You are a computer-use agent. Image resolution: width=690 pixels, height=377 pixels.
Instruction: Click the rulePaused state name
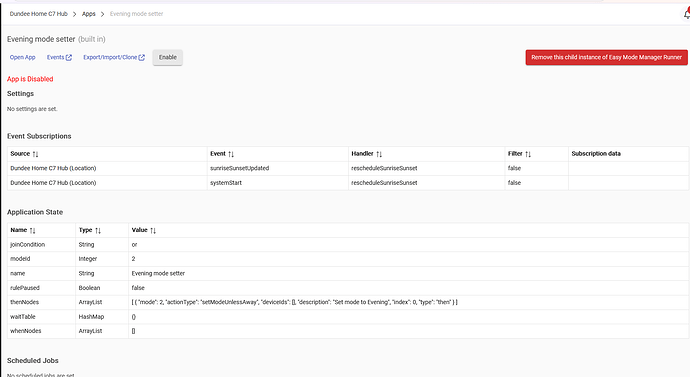point(25,288)
